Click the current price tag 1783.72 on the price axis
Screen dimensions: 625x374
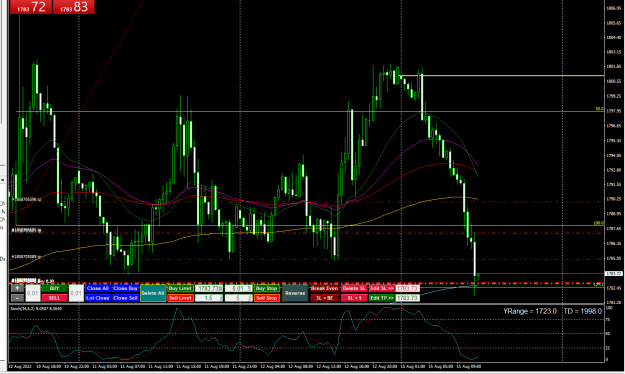pos(614,274)
